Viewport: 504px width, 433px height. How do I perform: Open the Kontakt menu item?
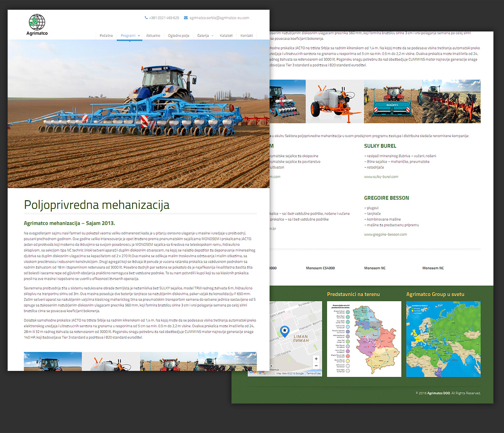(247, 36)
